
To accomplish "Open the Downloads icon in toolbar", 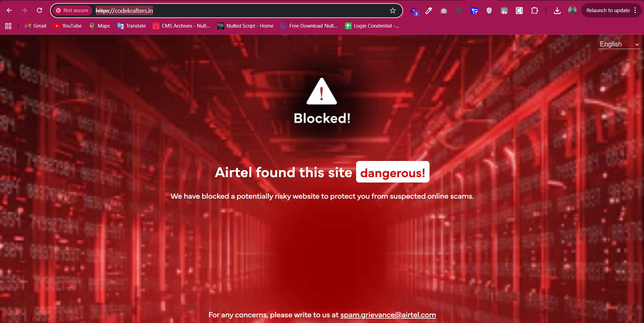I will 557,11.
